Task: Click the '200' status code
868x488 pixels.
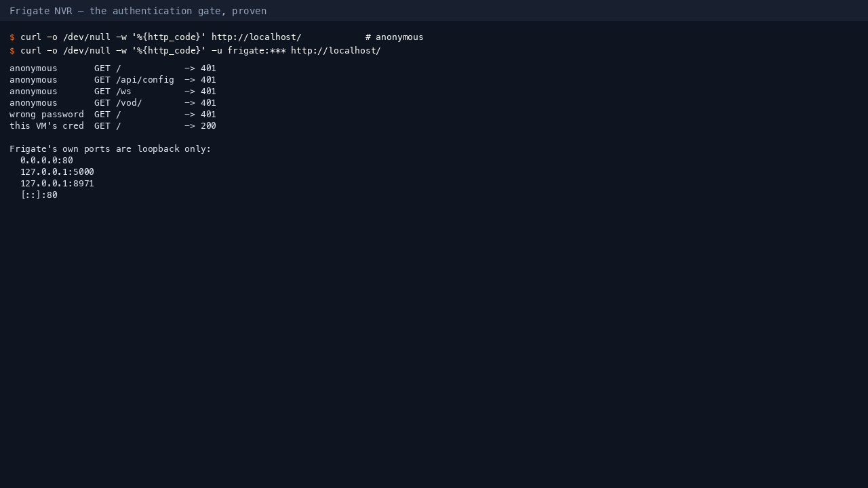Action: click(x=208, y=126)
